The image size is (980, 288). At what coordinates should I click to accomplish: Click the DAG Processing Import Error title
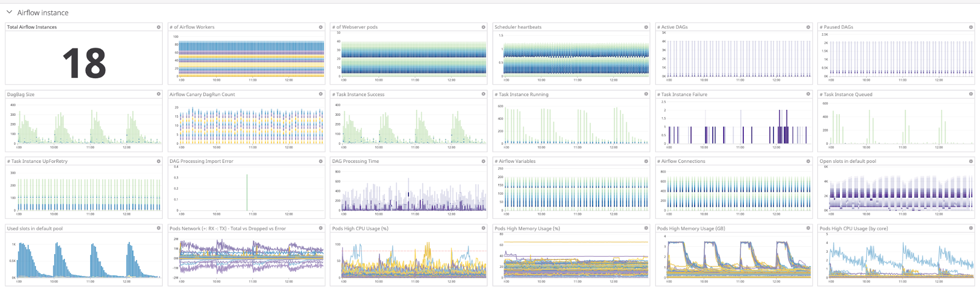[201, 161]
